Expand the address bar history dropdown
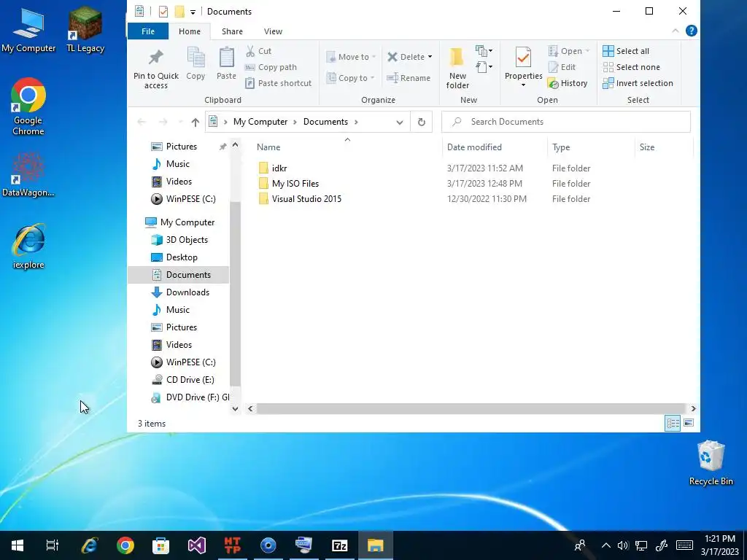The image size is (747, 560). click(x=399, y=122)
